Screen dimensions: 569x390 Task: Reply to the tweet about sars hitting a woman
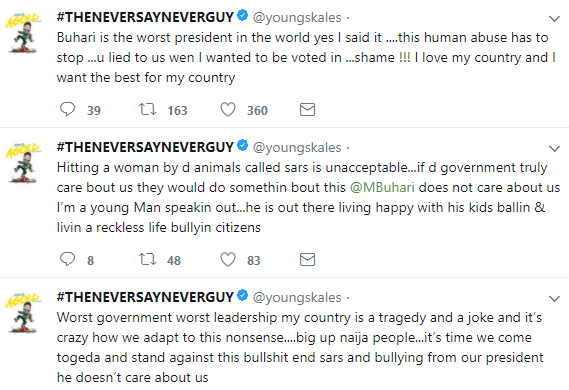(67, 259)
